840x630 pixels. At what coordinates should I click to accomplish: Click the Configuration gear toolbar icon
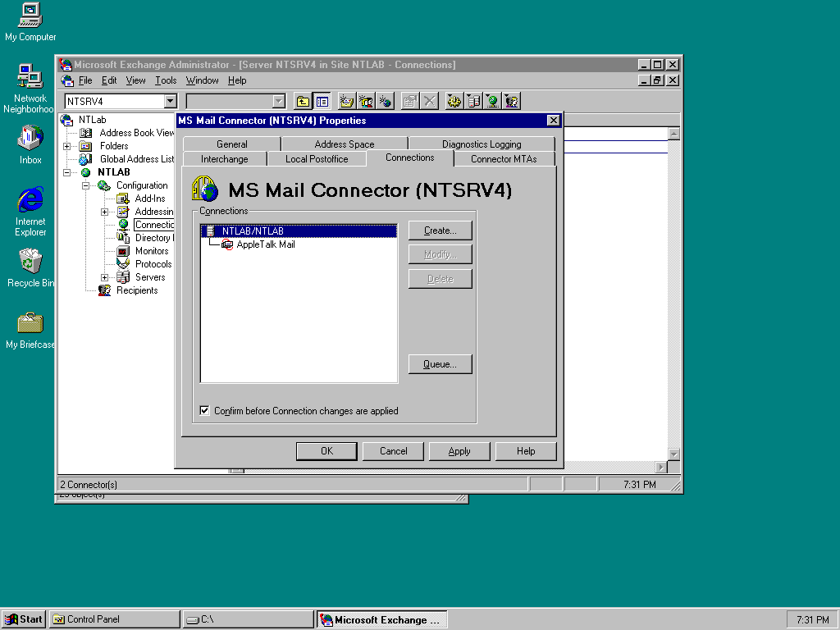coord(454,101)
